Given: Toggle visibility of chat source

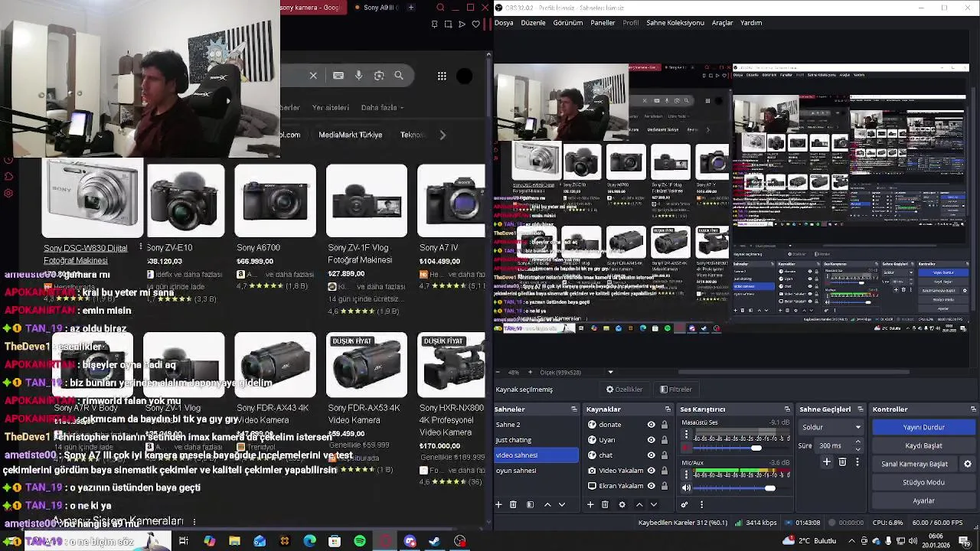Looking at the screenshot, I should pos(652,455).
